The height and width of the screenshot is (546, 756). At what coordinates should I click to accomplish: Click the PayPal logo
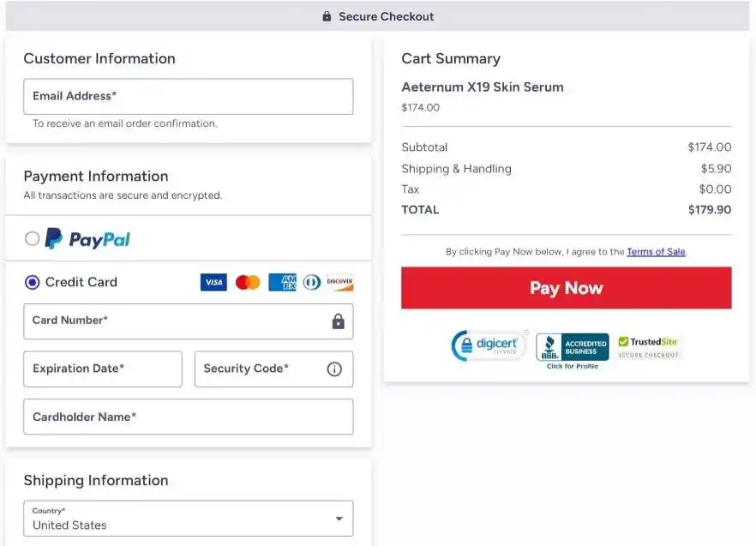87,239
